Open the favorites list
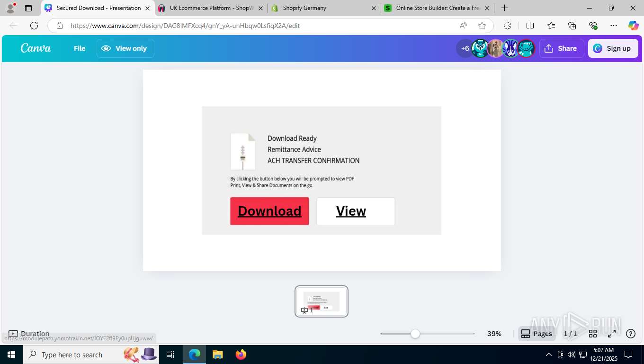The image size is (644, 364). coord(551,26)
